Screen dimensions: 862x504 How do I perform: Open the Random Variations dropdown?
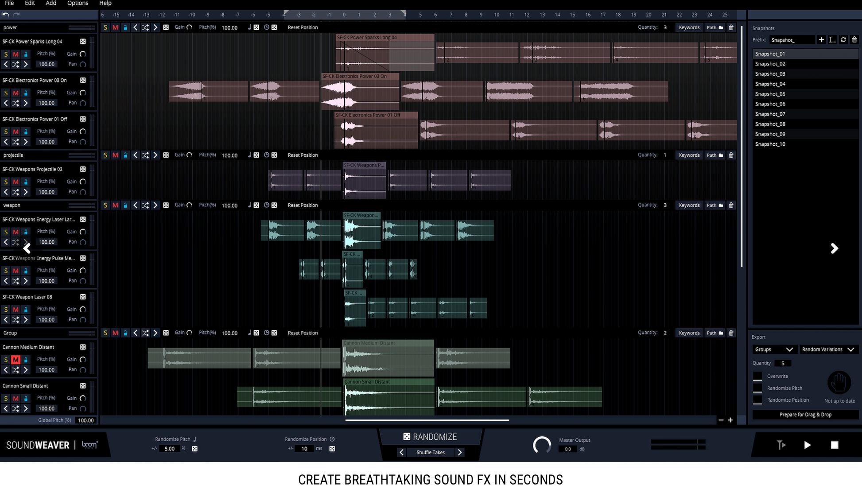827,349
